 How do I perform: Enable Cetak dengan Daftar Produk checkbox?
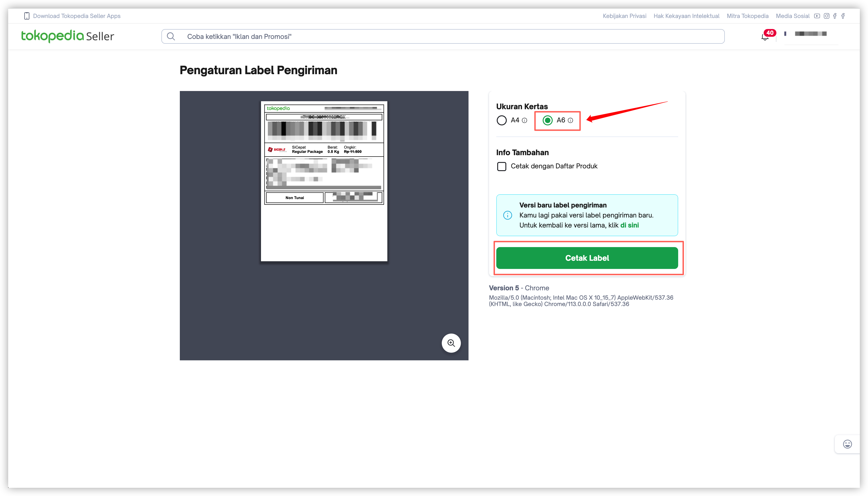(x=501, y=166)
